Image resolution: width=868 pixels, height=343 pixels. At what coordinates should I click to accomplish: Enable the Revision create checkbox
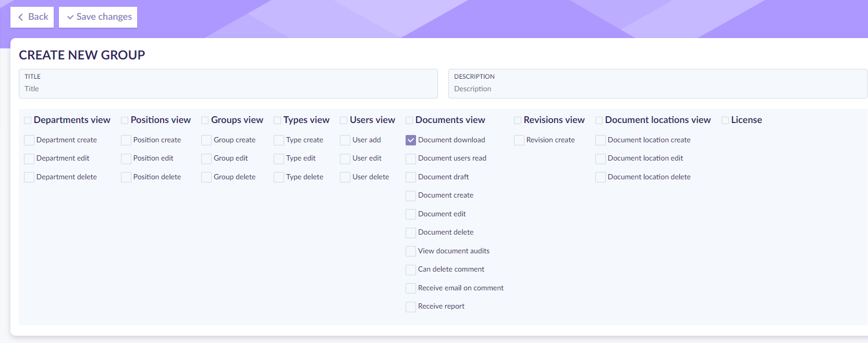tap(519, 140)
